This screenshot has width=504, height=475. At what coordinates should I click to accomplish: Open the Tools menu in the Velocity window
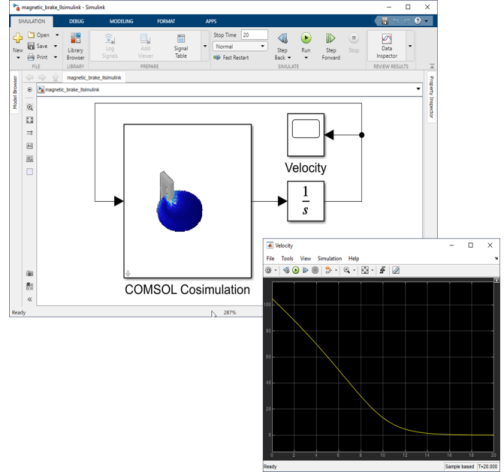(287, 258)
